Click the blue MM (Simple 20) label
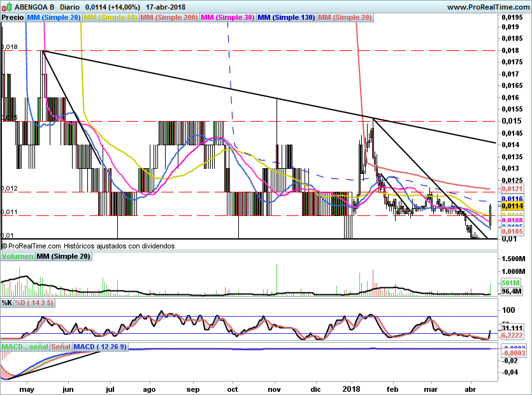Viewport: 532px width, 395px height. coord(54,18)
